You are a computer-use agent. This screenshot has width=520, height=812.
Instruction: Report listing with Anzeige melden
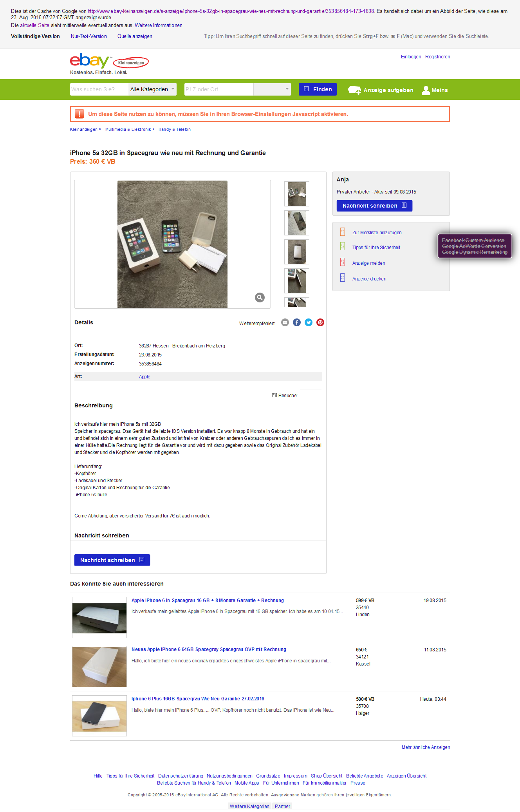point(368,263)
